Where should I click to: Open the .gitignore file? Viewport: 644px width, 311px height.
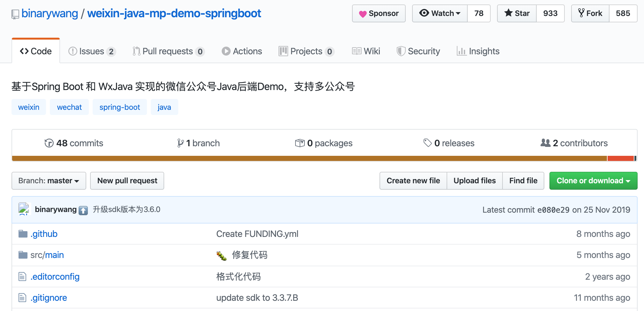coord(49,298)
